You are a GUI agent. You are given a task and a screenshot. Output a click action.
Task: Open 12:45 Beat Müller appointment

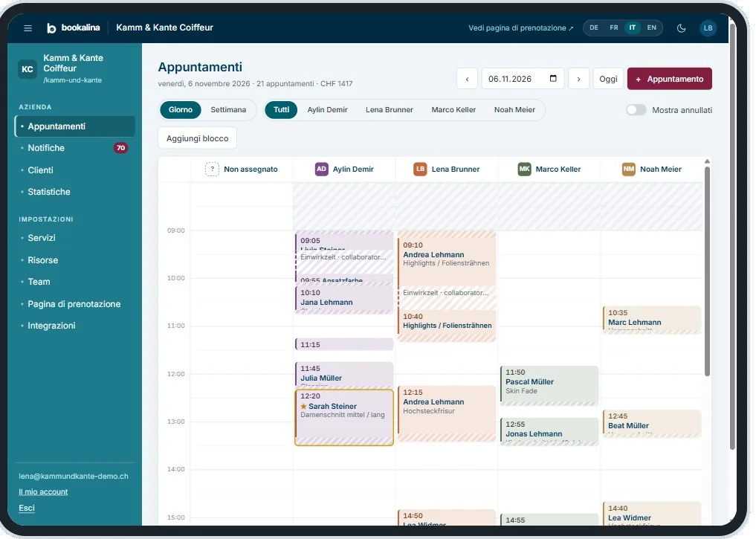[652, 423]
